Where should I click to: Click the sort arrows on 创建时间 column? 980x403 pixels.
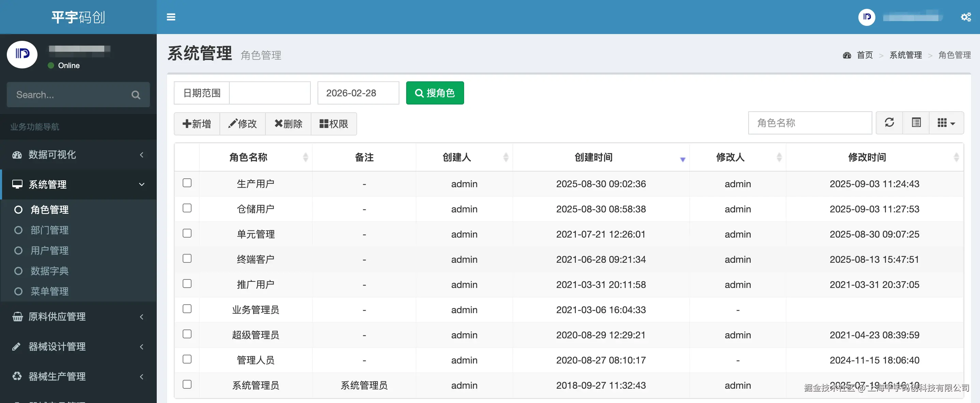pyautogui.click(x=682, y=159)
